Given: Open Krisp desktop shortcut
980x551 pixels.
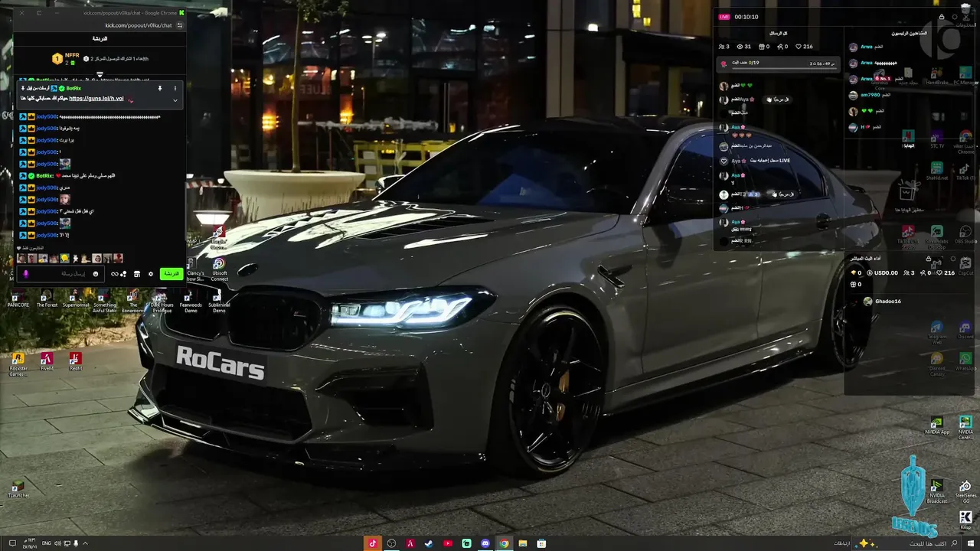Looking at the screenshot, I should (x=965, y=521).
